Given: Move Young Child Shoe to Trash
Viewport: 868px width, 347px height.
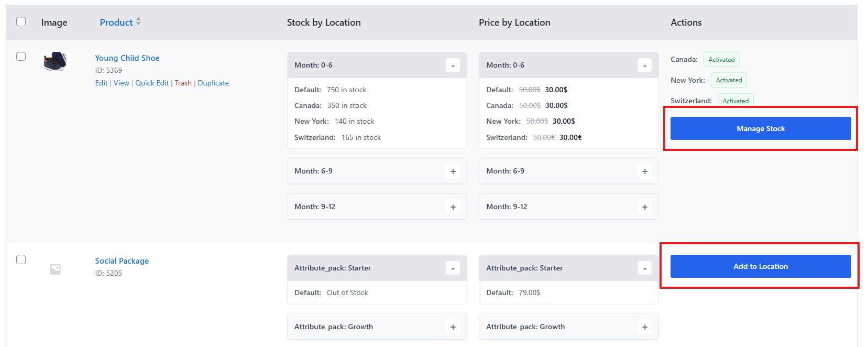Looking at the screenshot, I should [x=183, y=83].
